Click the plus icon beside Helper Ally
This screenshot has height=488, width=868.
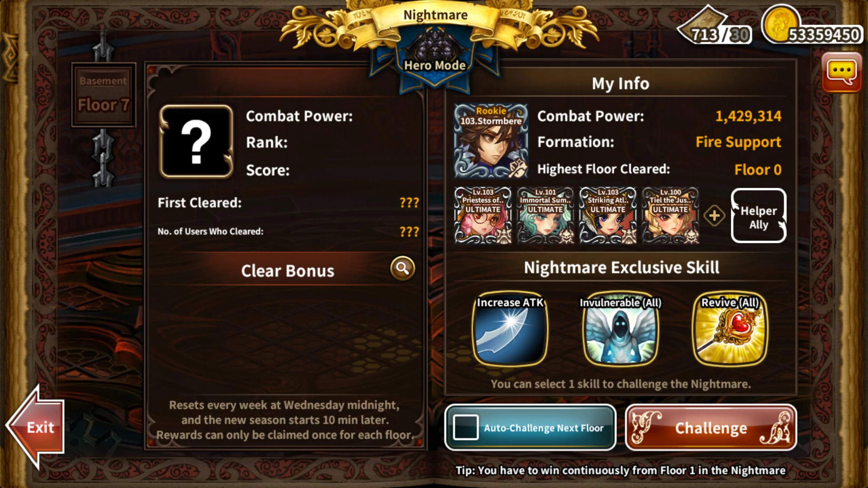(714, 216)
